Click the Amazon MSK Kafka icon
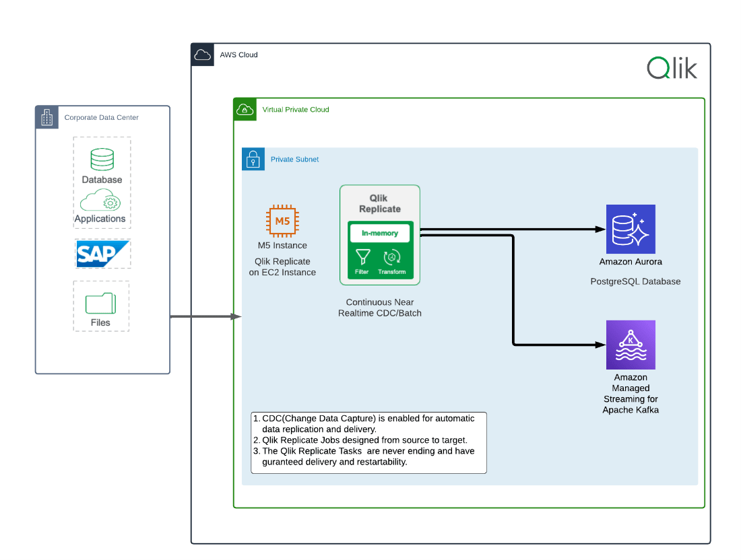Image resolution: width=741 pixels, height=560 pixels. pos(631,345)
